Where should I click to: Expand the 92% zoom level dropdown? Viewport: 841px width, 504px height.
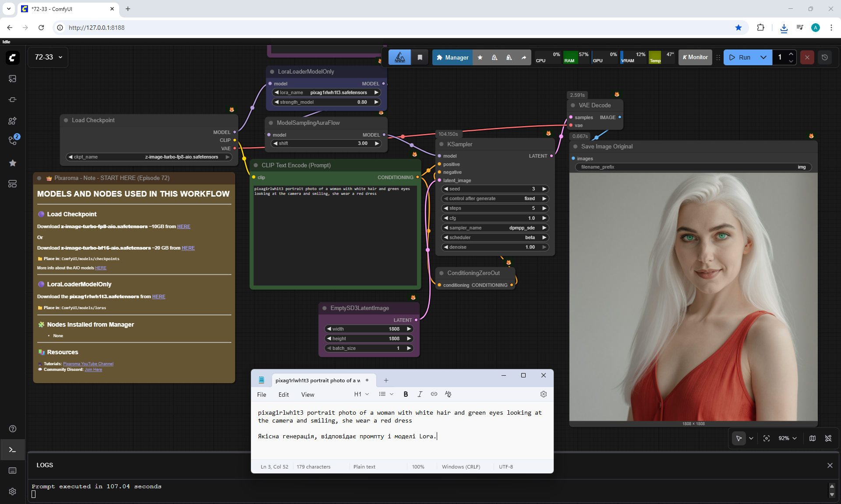pos(787,438)
